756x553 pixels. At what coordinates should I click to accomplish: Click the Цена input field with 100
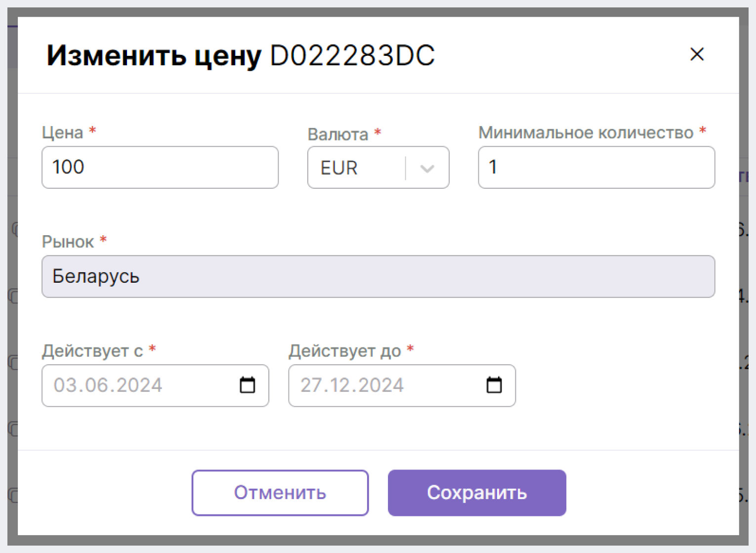pos(160,167)
